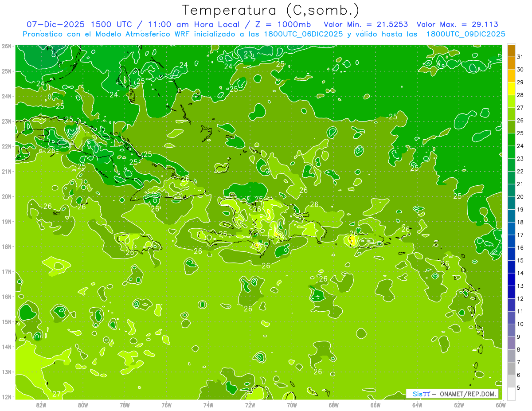Click the '12N' latitude axis label

point(6,397)
